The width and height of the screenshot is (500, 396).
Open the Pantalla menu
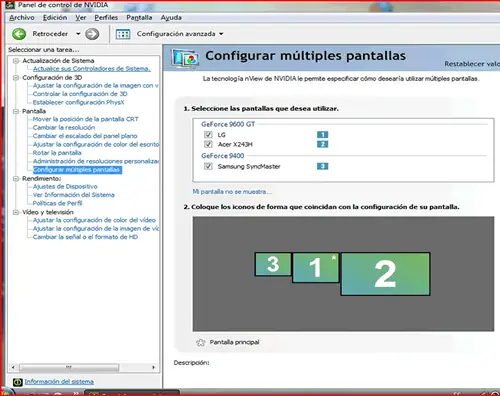(139, 18)
